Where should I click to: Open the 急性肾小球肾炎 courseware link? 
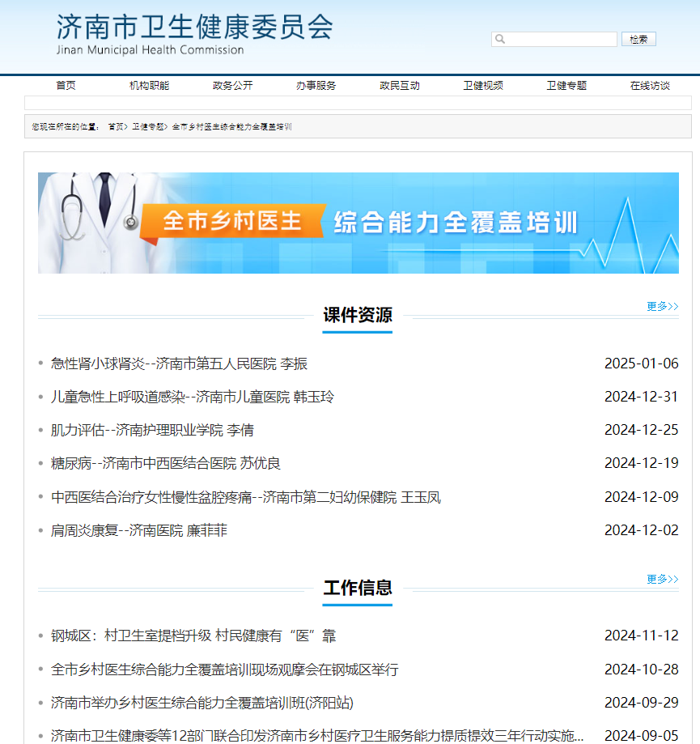(179, 363)
